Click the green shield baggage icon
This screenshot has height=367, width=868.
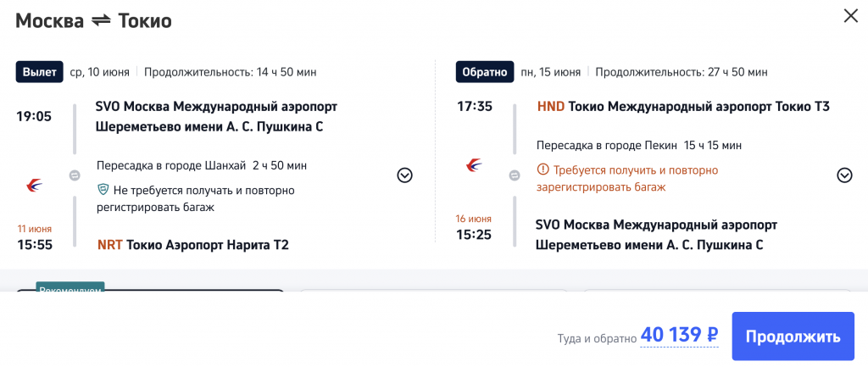pos(104,191)
